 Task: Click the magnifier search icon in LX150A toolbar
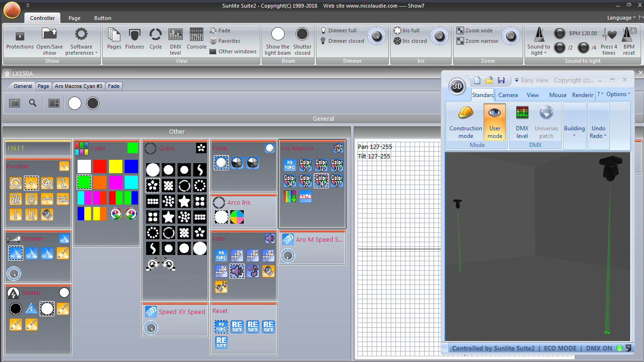pos(33,103)
